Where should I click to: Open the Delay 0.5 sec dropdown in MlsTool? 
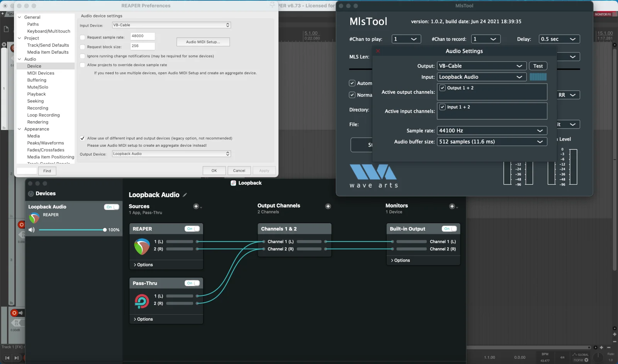point(559,39)
